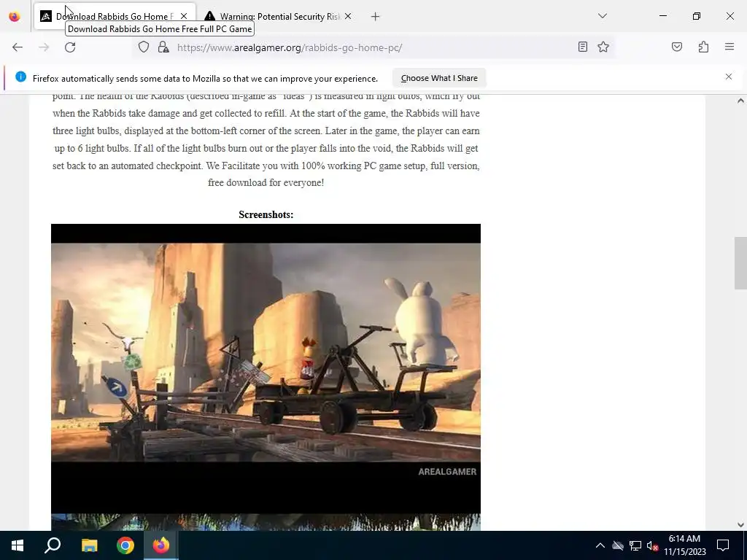Click the Firefox logo beside the tabs

click(15, 17)
